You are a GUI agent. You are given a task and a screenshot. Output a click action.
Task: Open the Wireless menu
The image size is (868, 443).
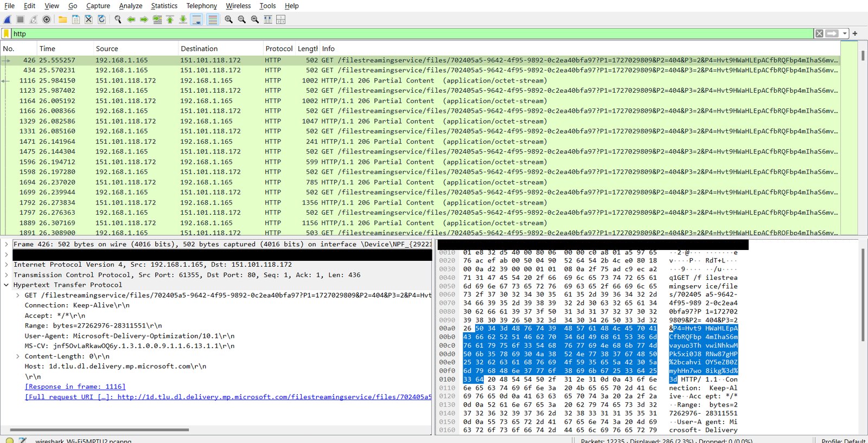tap(238, 6)
